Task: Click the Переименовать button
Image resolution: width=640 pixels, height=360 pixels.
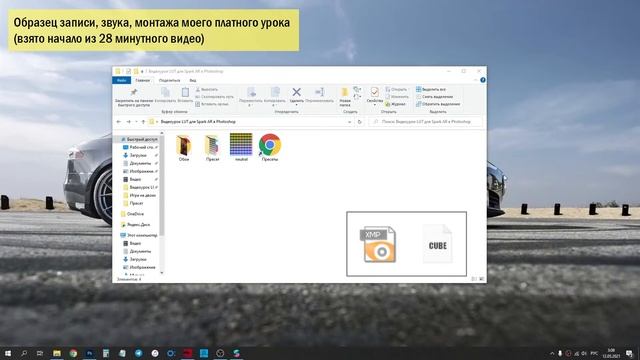Action: [320, 95]
